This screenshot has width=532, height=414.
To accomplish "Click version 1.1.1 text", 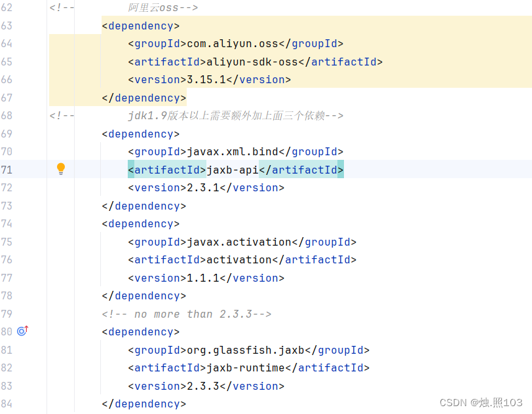I will point(203,278).
